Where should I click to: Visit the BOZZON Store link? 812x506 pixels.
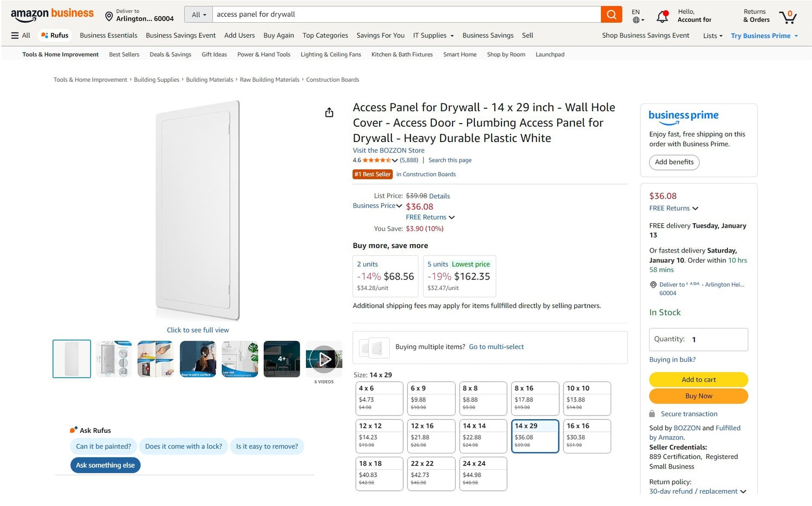[389, 151]
